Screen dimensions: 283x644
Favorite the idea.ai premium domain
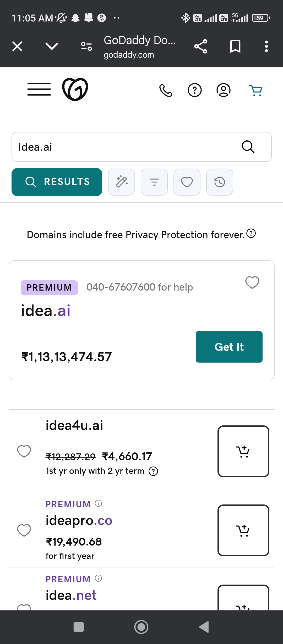tap(252, 282)
